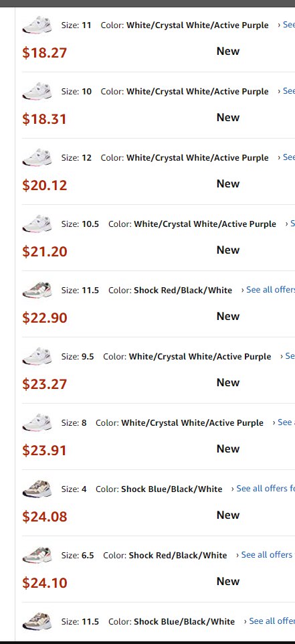Open Shock Red shoe thumbnail for Size 6.5
Image resolution: width=295 pixels, height=644 pixels.
tap(37, 555)
